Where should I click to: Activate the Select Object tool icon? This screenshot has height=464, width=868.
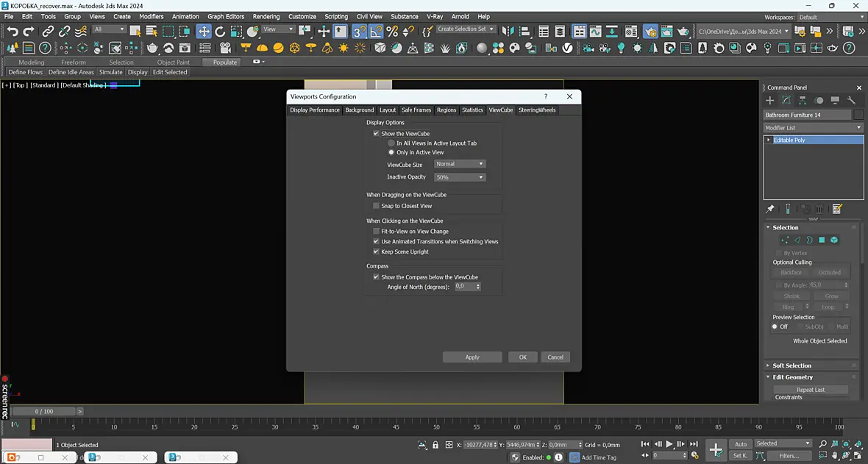[x=135, y=32]
